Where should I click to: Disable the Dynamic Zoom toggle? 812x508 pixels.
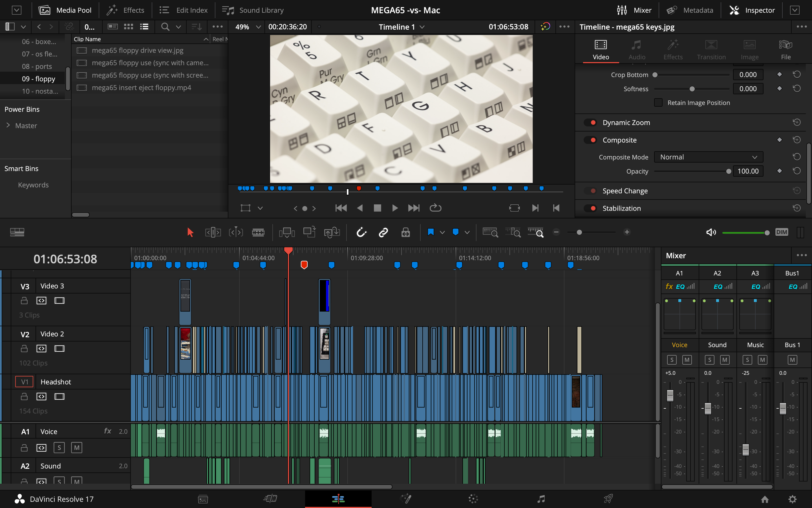(x=591, y=123)
